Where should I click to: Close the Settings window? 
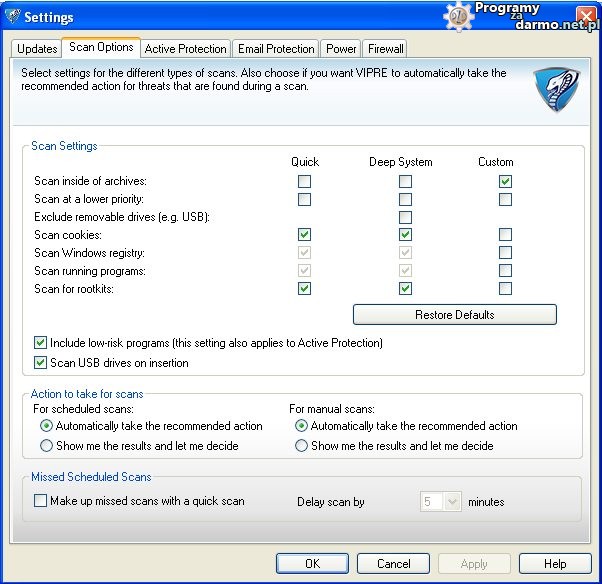pyautogui.click(x=587, y=17)
